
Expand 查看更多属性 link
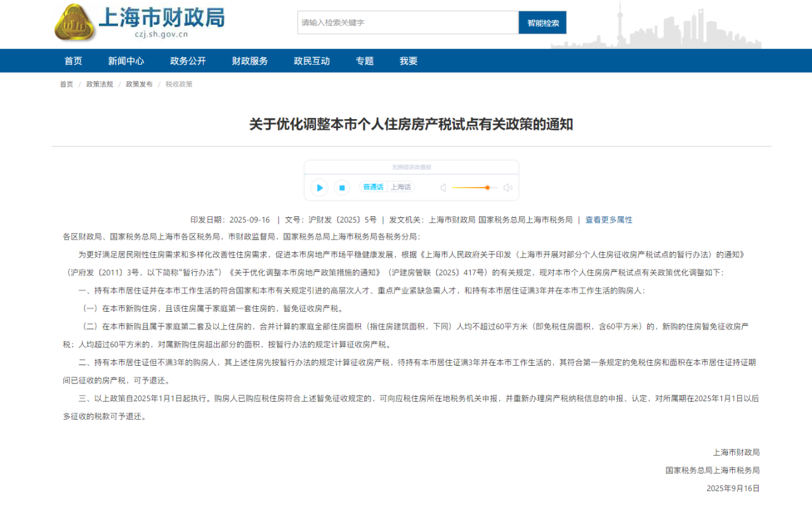click(x=609, y=220)
